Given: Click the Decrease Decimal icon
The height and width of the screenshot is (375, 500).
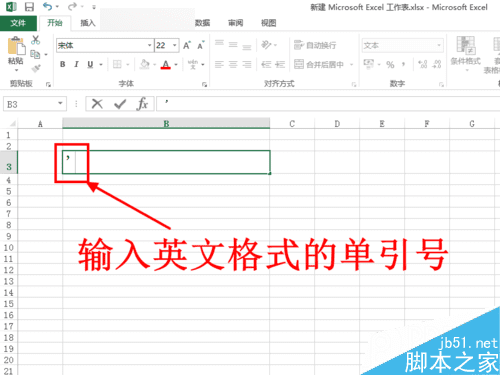Looking at the screenshot, I should click(x=437, y=64).
